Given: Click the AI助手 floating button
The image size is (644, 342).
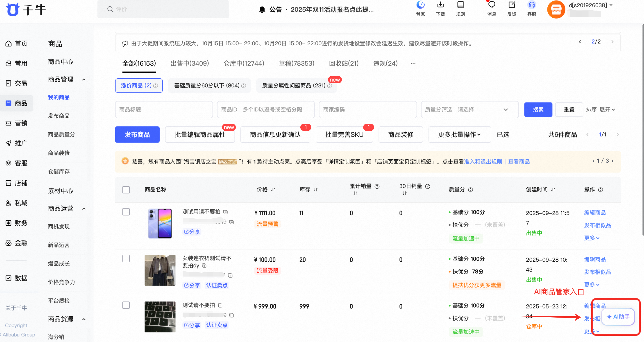Looking at the screenshot, I should (x=618, y=317).
